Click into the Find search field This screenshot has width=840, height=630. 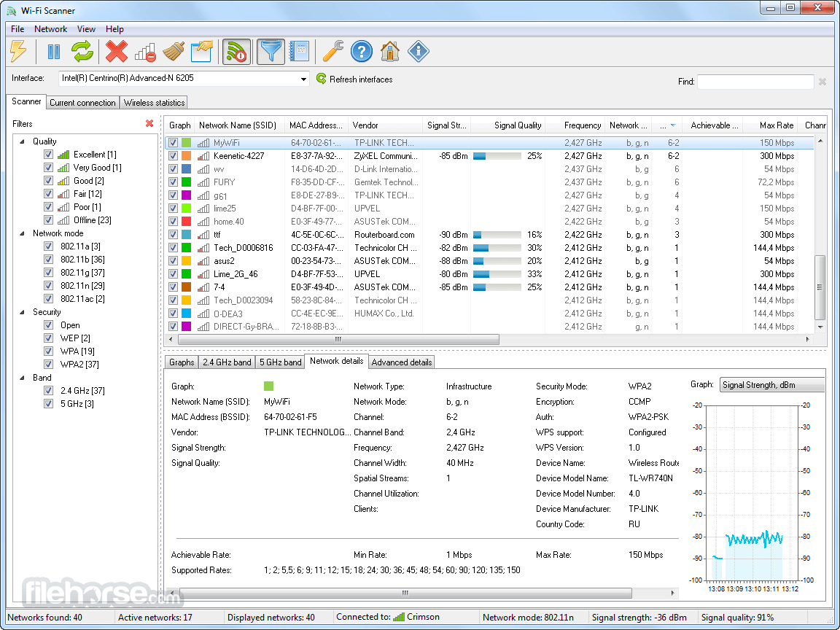point(755,82)
